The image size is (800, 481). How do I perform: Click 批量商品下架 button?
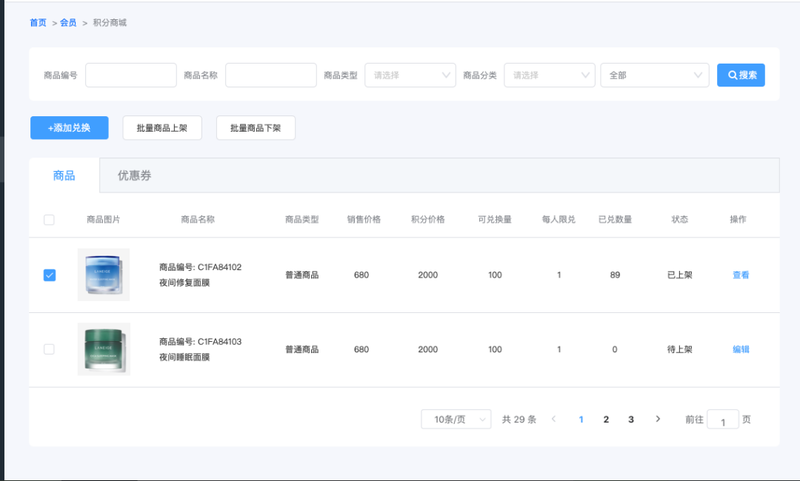point(255,128)
